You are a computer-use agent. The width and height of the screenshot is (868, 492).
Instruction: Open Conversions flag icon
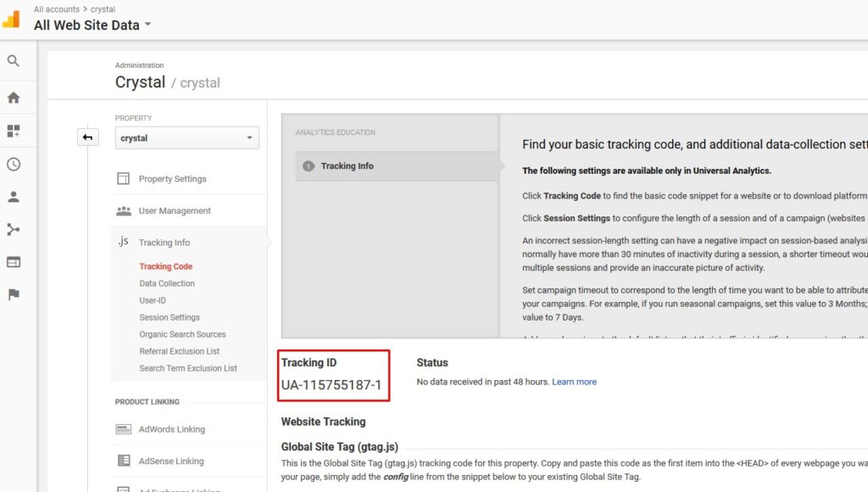coord(14,294)
